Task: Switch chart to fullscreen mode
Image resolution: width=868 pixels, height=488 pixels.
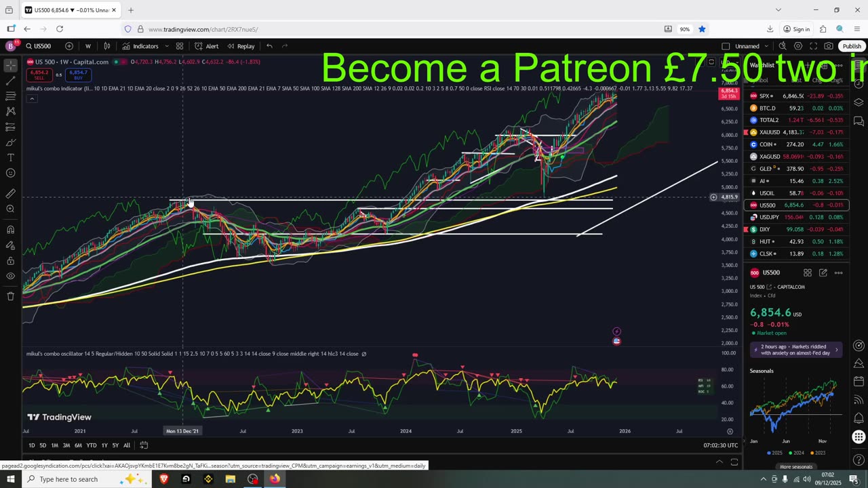Action: [x=813, y=46]
